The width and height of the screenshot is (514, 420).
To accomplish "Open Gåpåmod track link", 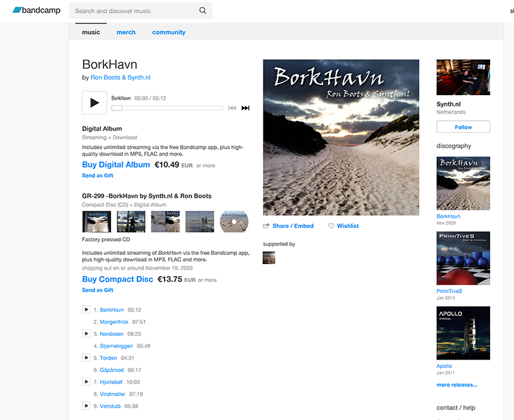I will 111,370.
